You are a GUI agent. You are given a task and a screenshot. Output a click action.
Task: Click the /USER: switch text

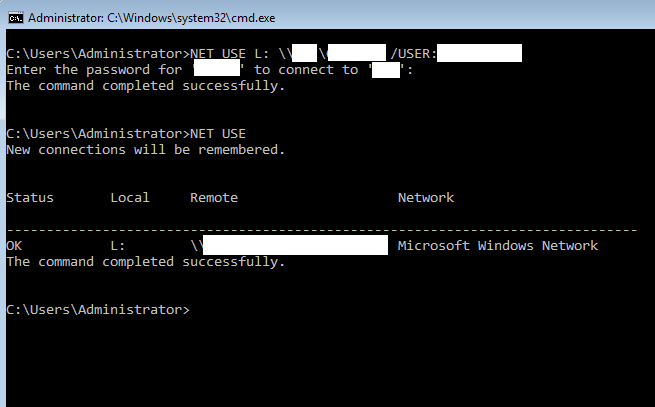(414, 54)
